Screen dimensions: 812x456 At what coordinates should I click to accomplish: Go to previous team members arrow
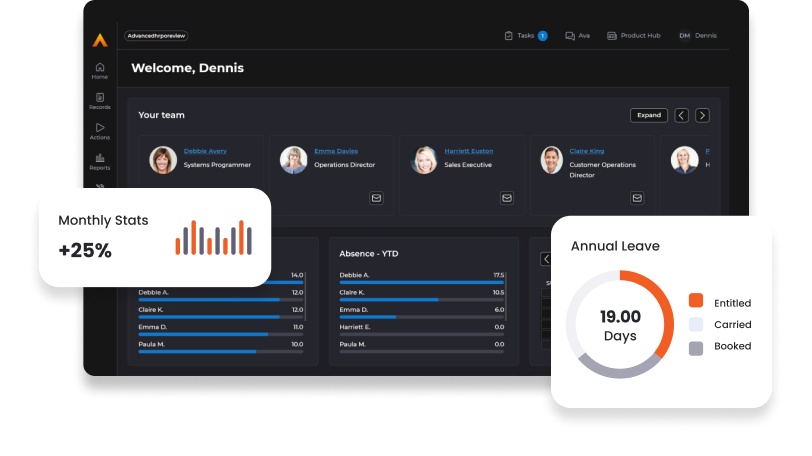click(x=681, y=115)
